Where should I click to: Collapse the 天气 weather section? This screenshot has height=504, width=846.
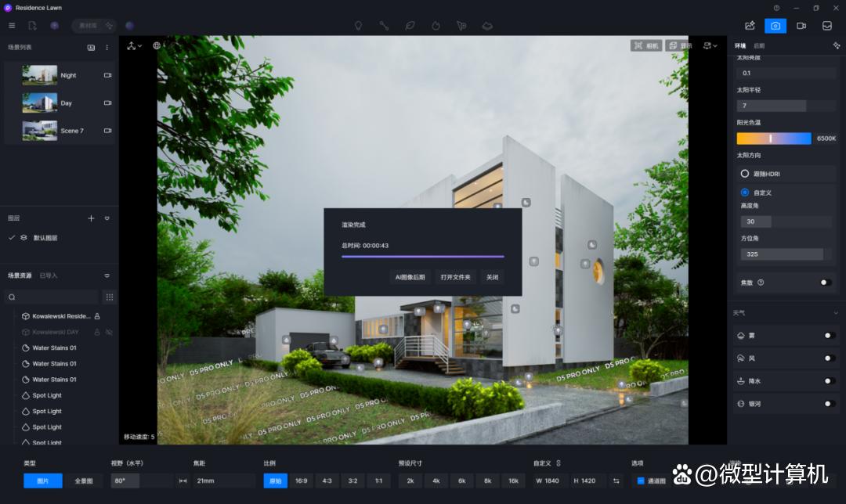click(836, 313)
